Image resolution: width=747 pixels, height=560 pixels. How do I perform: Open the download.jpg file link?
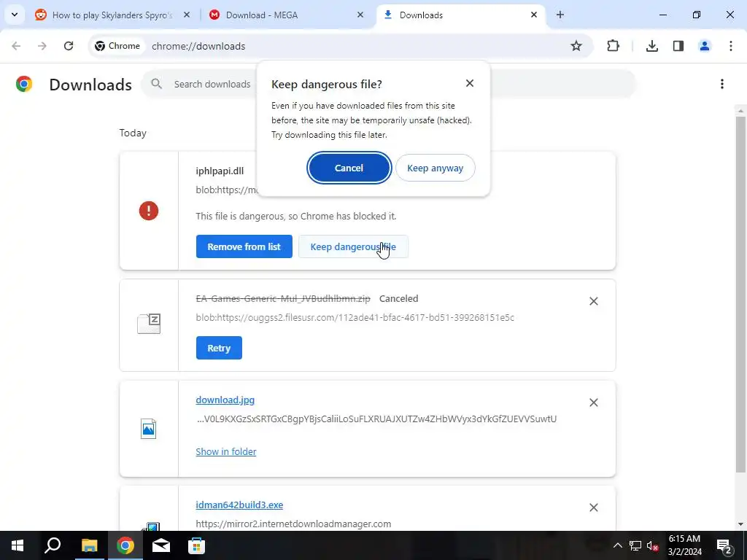click(x=225, y=400)
